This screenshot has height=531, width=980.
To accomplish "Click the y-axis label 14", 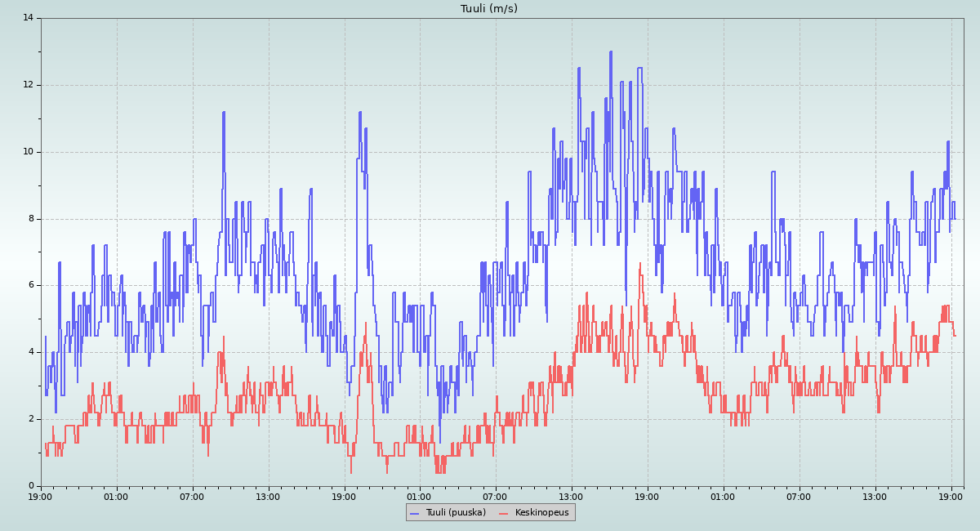I will (28, 18).
